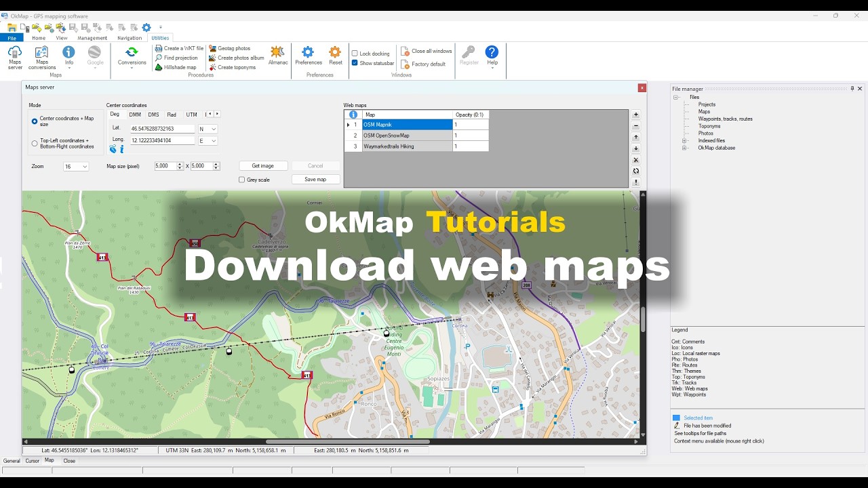Expand the Indexed files node
Image resolution: width=868 pixels, height=488 pixels.
click(684, 140)
